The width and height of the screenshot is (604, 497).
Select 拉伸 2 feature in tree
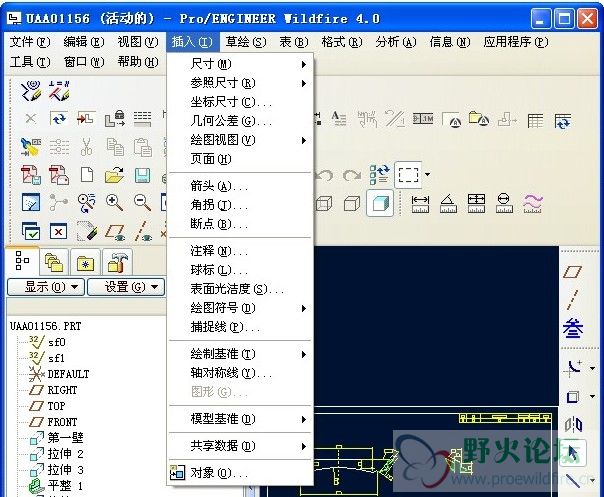pyautogui.click(x=57, y=454)
